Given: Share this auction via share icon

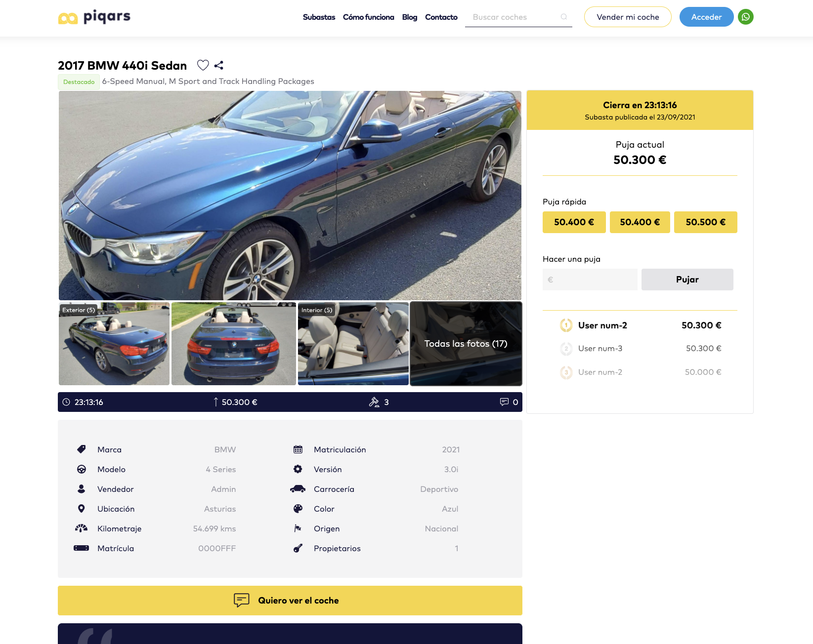Looking at the screenshot, I should tap(219, 65).
